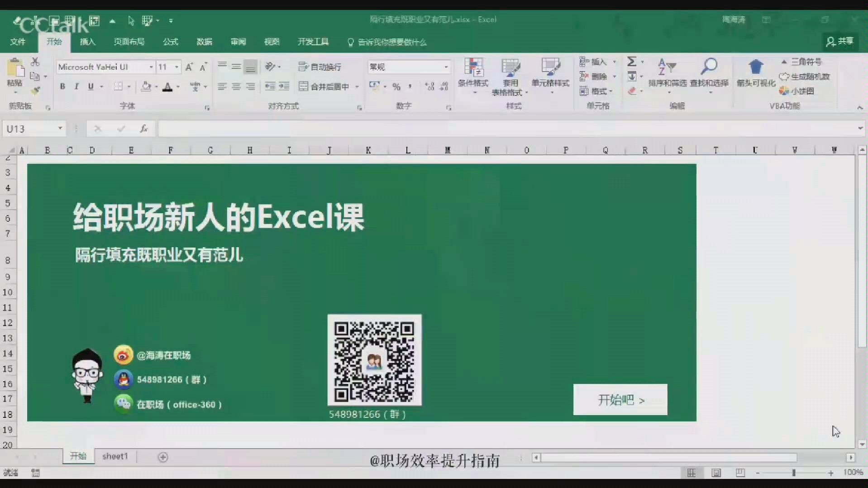Open the Conditional Formatting icon
Screen dimensions: 868x488
coord(473,68)
